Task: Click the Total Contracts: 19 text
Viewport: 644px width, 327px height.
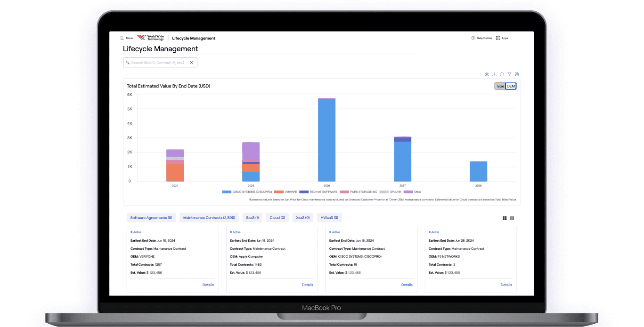Action: [x=344, y=264]
